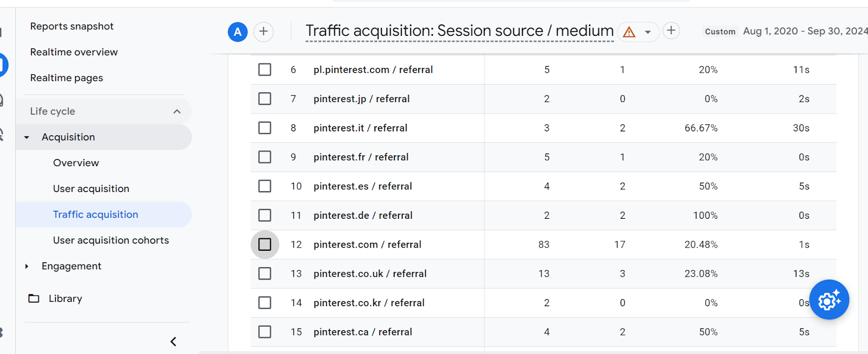Screen dimensions: 868x354
Task: Open User acquisition report
Action: [91, 189]
